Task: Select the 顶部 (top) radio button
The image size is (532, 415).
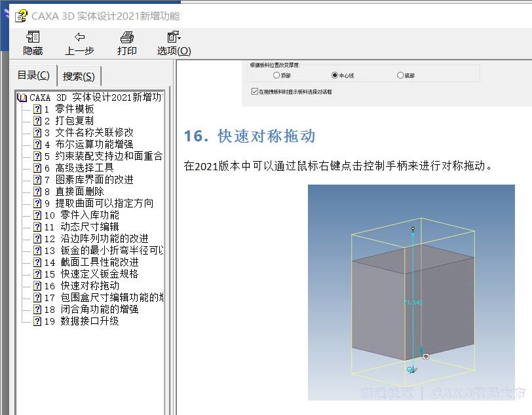Action: pyautogui.click(x=276, y=75)
